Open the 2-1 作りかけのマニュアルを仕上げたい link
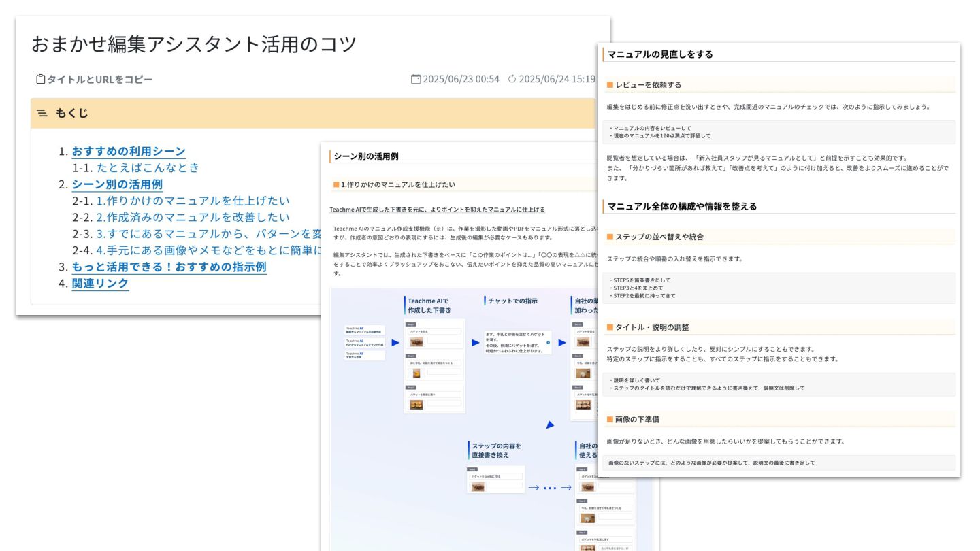Viewport: 980px width, 551px height. point(193,201)
